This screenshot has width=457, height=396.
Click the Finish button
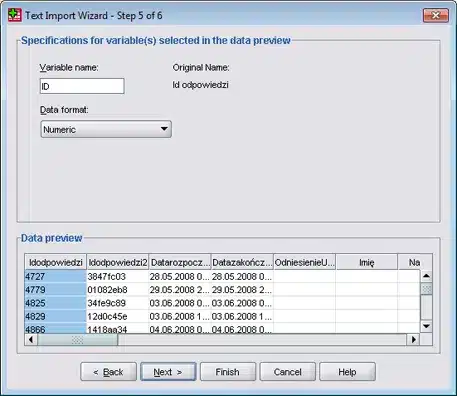click(x=228, y=372)
